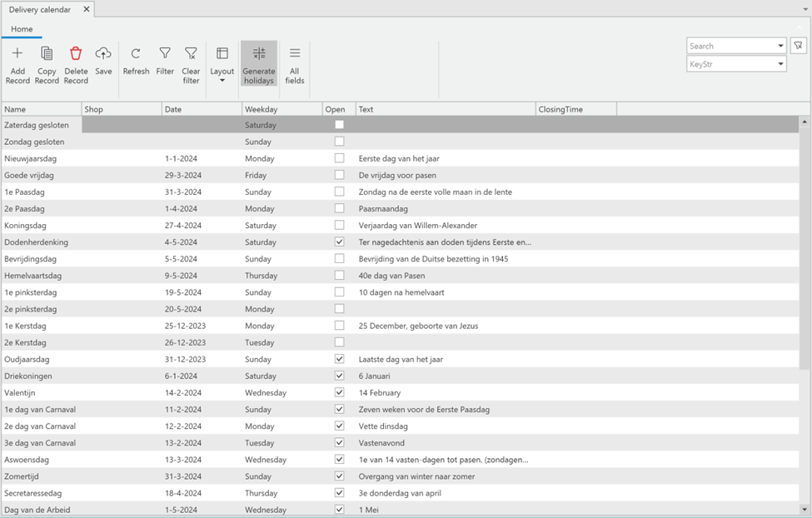Refresh the delivery calendar list
This screenshot has height=518, width=812.
[x=136, y=55]
